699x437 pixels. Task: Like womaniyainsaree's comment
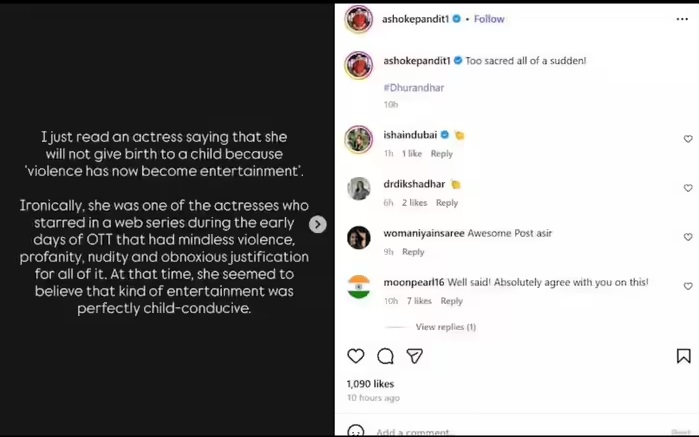point(687,237)
